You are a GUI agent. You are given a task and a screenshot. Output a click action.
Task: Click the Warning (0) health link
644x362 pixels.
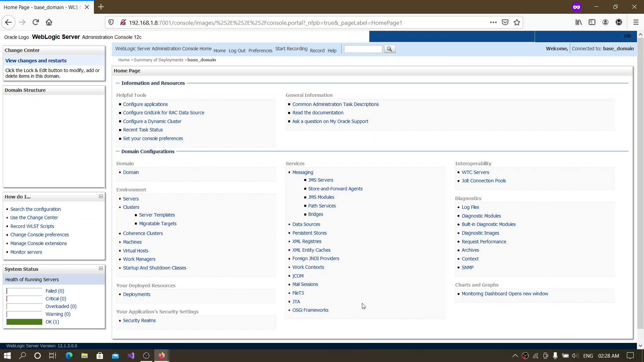(x=58, y=314)
